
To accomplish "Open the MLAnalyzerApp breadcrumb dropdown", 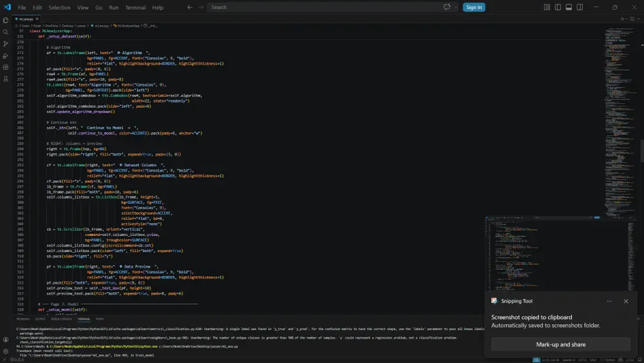I will coord(128,26).
